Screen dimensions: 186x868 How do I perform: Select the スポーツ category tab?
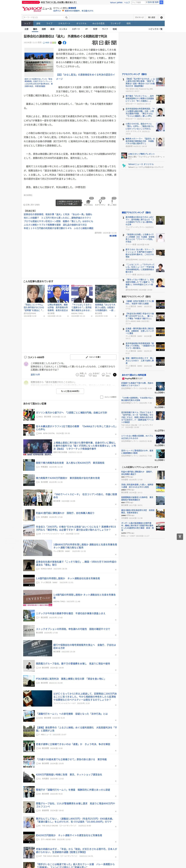pyautogui.click(x=76, y=29)
